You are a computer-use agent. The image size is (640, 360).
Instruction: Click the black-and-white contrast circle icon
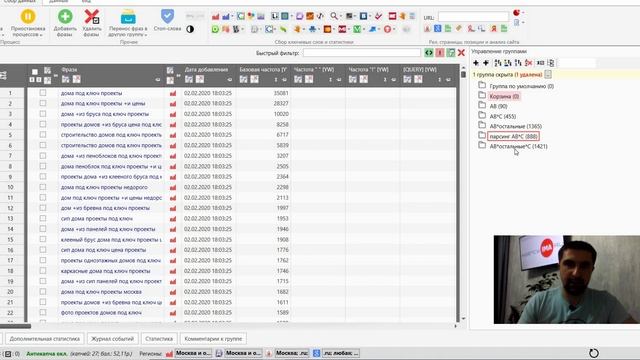tap(190, 29)
